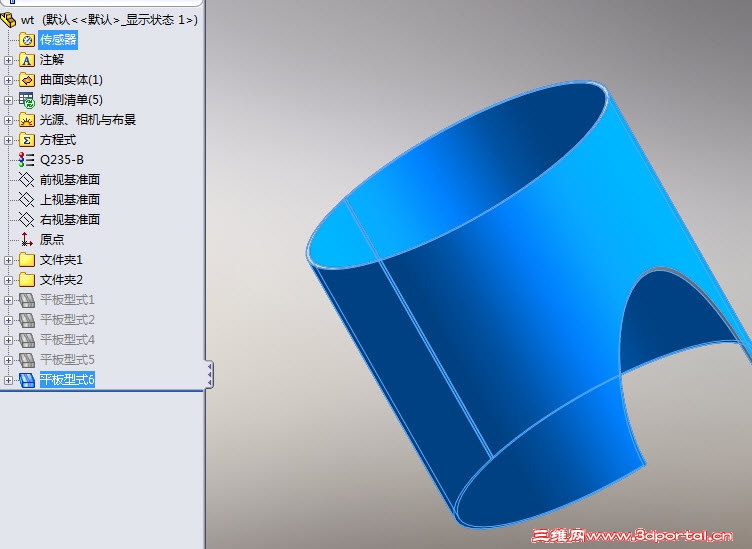
Task: Select the 文件夹1 label
Action: [x=61, y=260]
